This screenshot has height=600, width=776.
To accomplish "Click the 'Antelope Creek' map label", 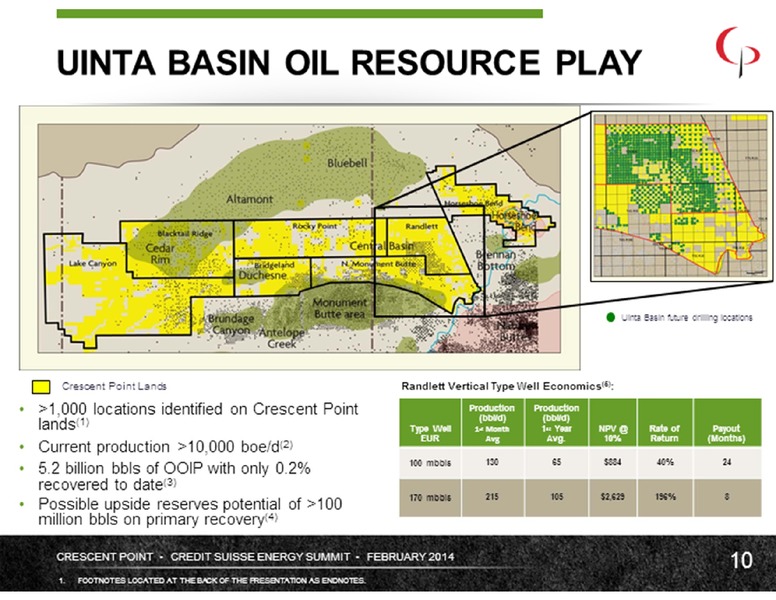I will (282, 338).
